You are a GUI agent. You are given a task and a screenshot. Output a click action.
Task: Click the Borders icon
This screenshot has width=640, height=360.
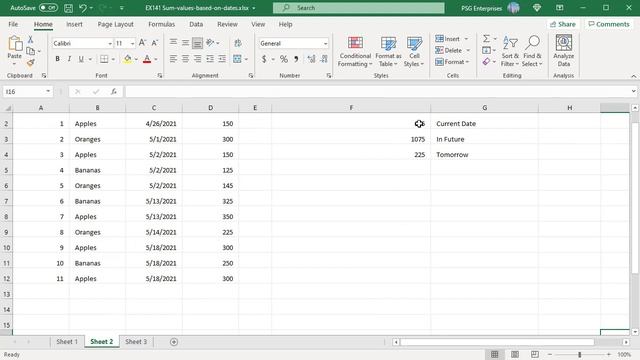(x=104, y=59)
